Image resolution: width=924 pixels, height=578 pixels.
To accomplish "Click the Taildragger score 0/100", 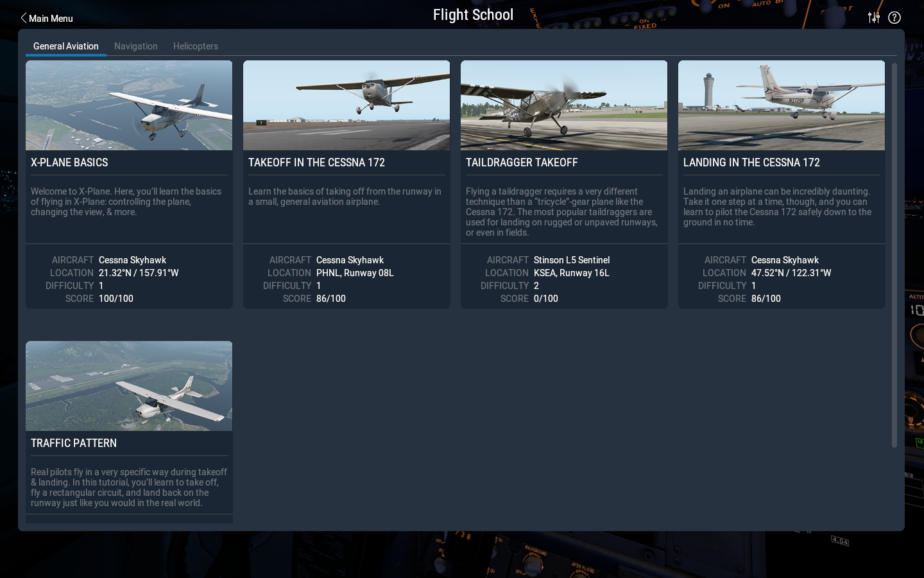I will (x=546, y=299).
